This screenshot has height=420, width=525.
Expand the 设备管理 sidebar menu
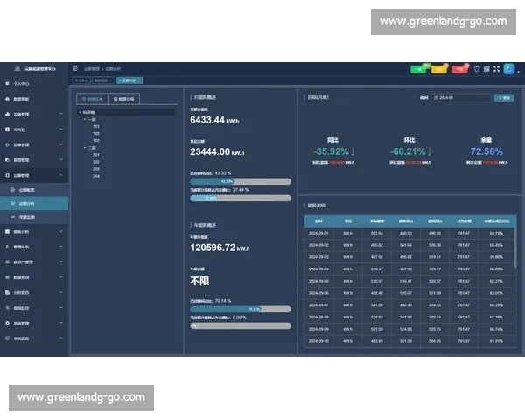35,115
